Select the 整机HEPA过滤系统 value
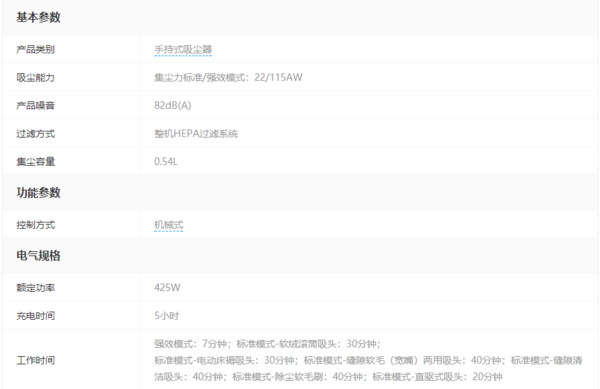 (x=196, y=133)
